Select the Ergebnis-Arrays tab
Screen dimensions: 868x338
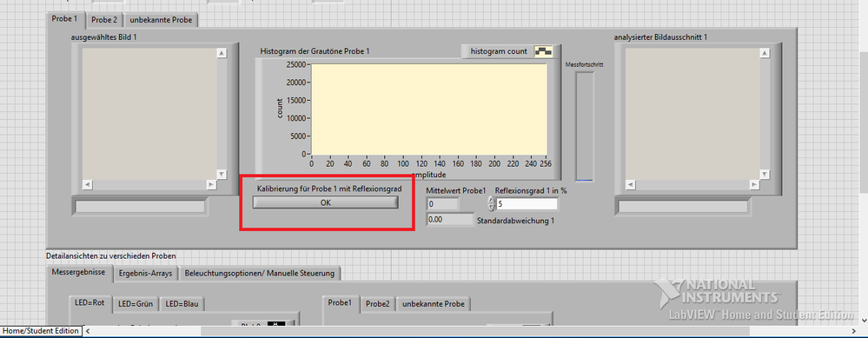pos(146,274)
